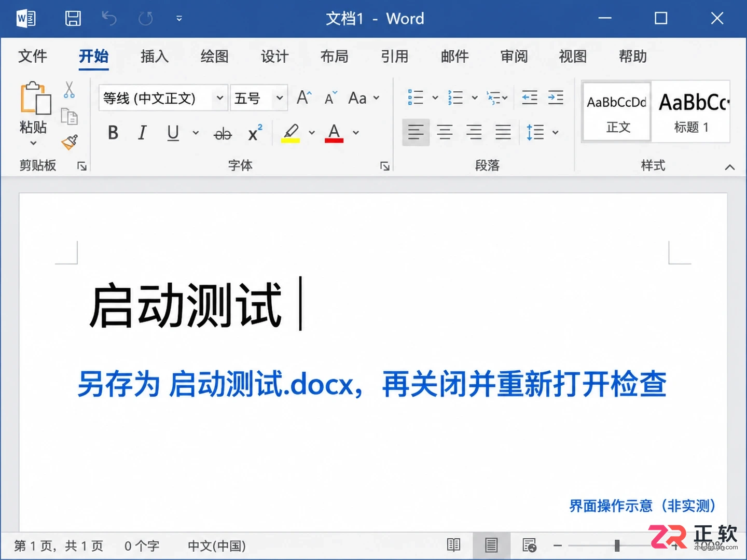This screenshot has height=560, width=747.
Task: Expand the Change Case Aa menu
Action: [364, 98]
